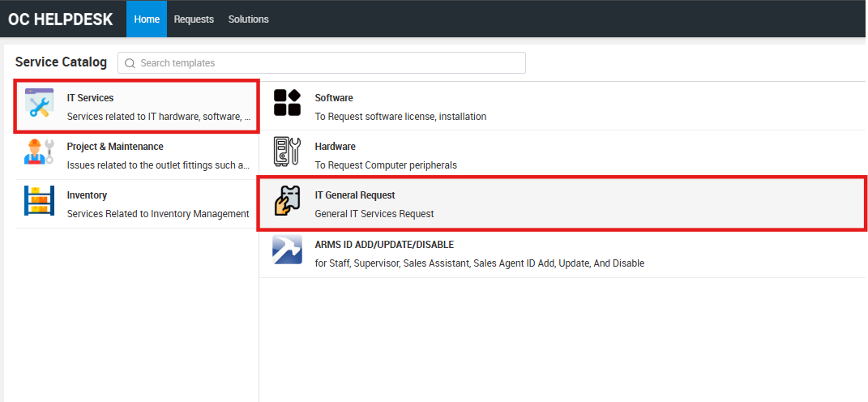
Task: Click the Project & Maintenance worker icon
Action: [x=39, y=152]
